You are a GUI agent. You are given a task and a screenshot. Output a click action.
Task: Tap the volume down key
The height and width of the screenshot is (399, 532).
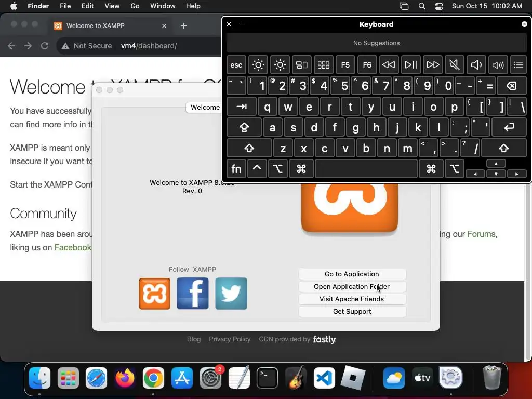pos(476,65)
